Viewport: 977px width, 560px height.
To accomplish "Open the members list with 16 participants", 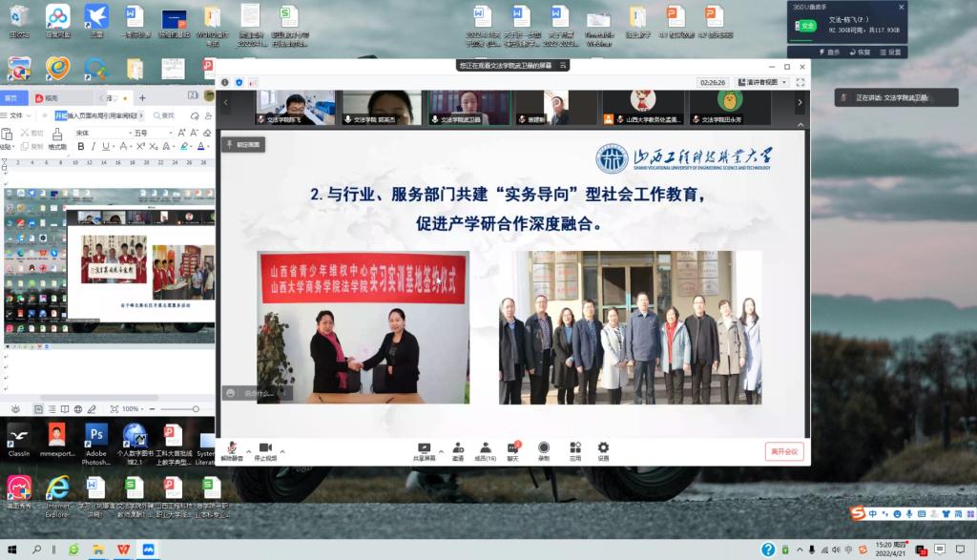I will pyautogui.click(x=486, y=448).
